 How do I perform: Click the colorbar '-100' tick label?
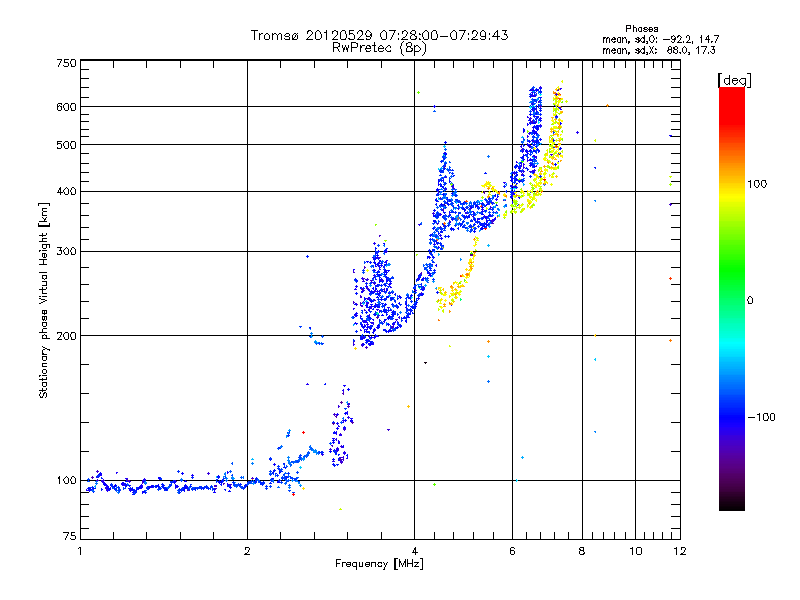point(762,417)
